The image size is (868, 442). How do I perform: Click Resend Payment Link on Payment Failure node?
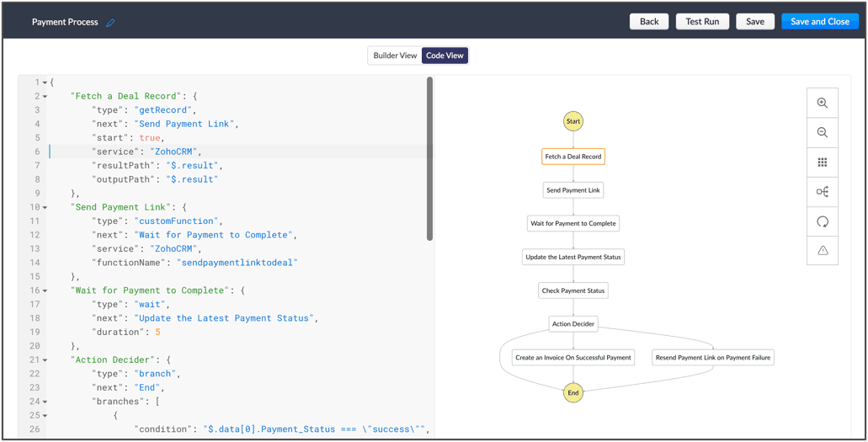click(712, 358)
